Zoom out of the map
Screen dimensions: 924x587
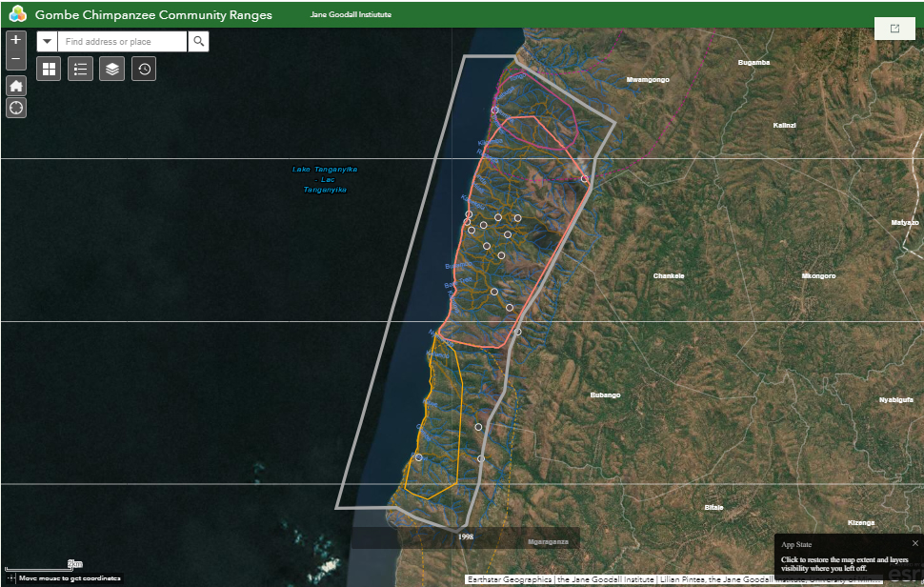click(16, 59)
